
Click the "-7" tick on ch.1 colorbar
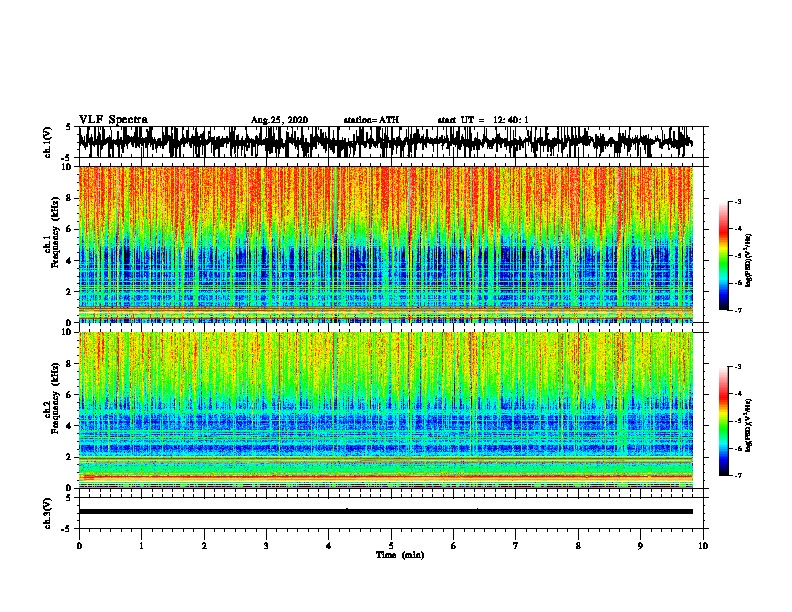coord(737,310)
